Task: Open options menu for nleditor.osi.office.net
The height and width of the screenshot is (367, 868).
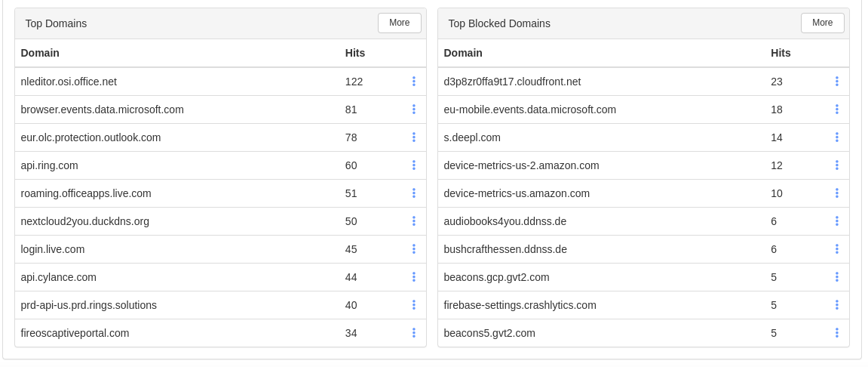Action: [x=413, y=82]
